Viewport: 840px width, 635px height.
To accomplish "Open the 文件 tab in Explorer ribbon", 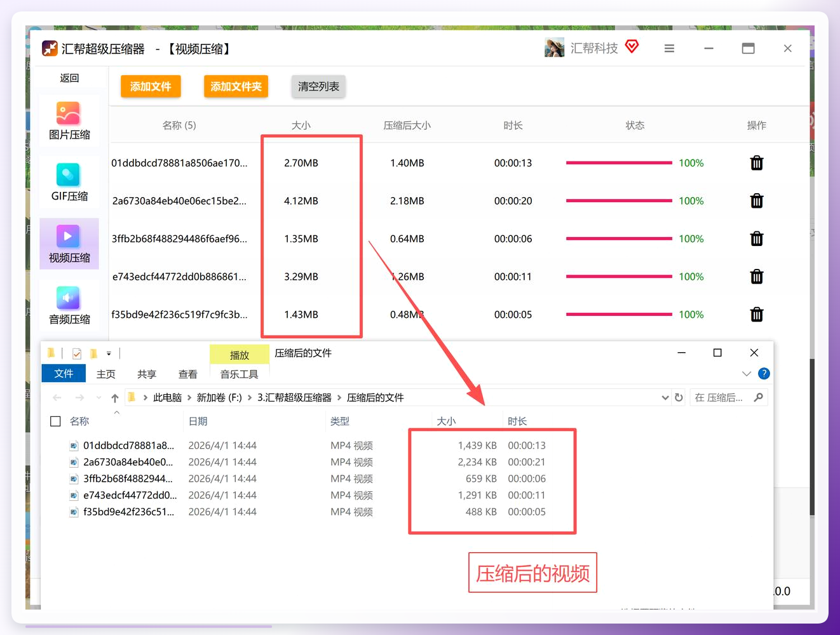I will 64,373.
